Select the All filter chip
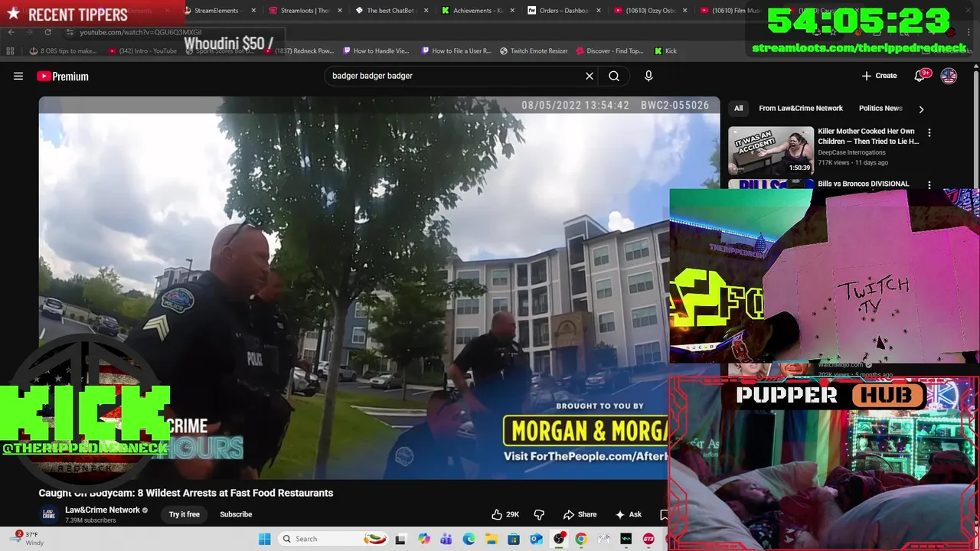This screenshot has width=980, height=551. [738, 109]
